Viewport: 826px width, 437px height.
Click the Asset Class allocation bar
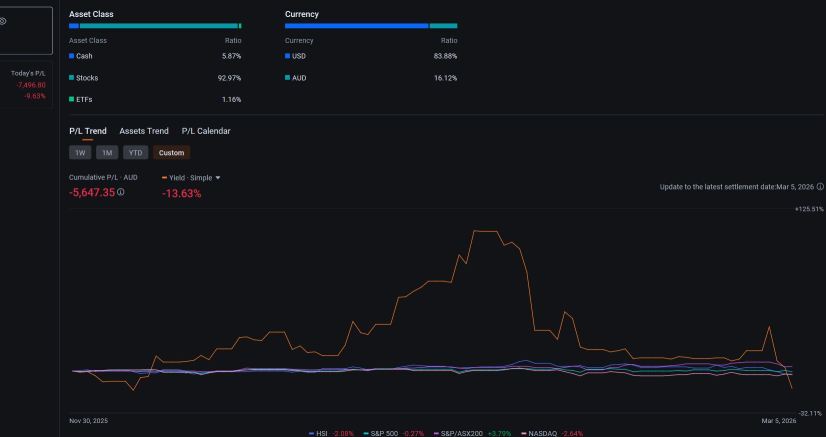155,26
